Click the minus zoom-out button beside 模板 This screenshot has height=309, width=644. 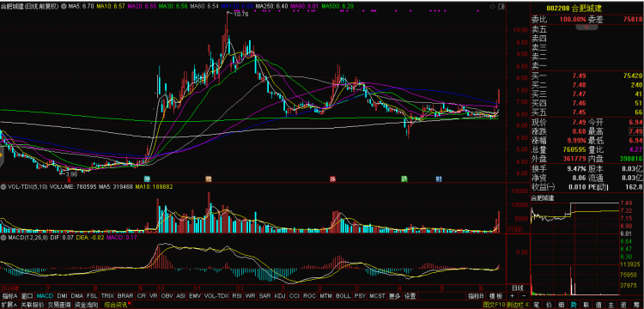point(524,296)
